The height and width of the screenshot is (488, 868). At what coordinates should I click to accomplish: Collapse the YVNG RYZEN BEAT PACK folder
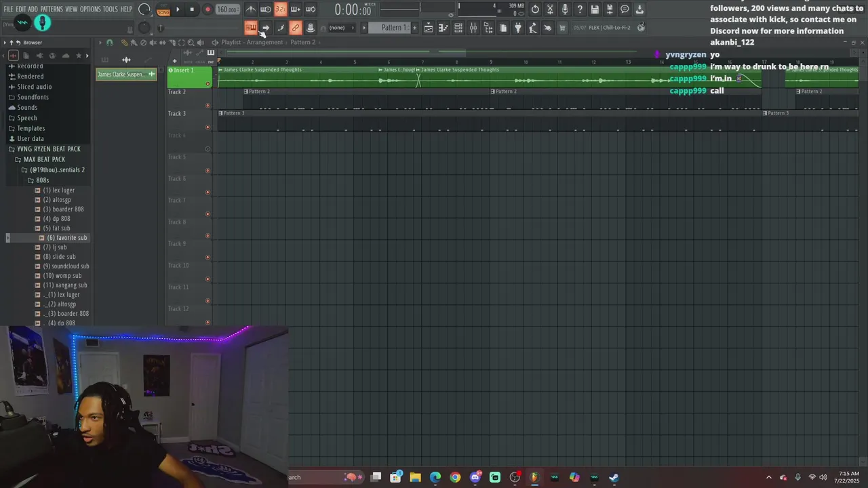[45, 149]
